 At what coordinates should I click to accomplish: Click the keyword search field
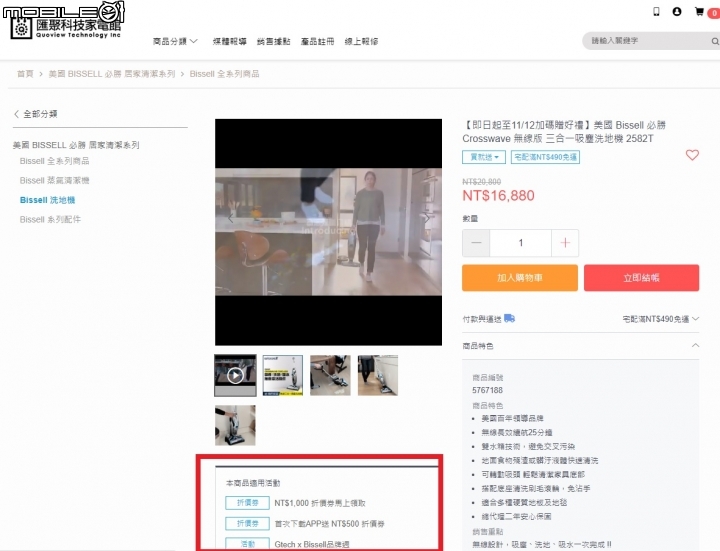pyautogui.click(x=647, y=41)
